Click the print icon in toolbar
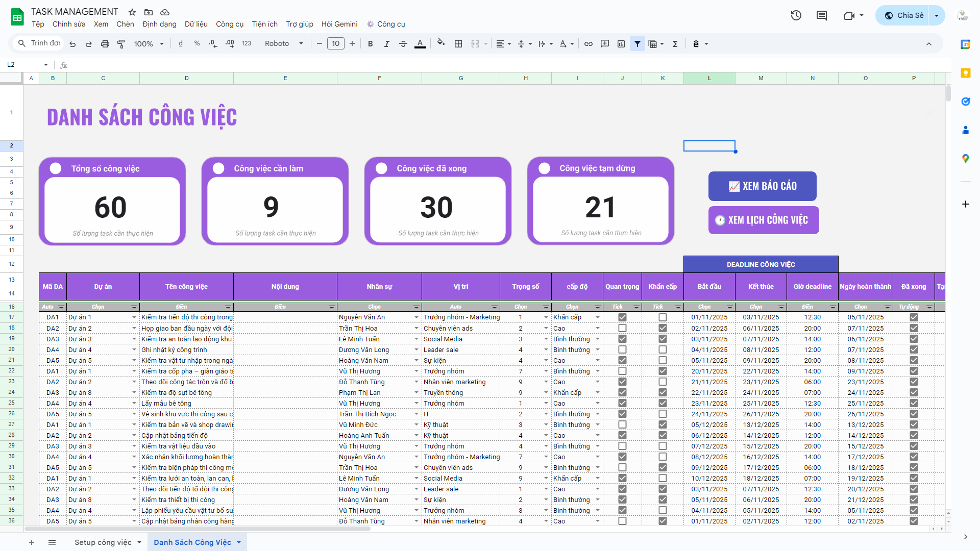This screenshot has height=551, width=980. coord(105,44)
